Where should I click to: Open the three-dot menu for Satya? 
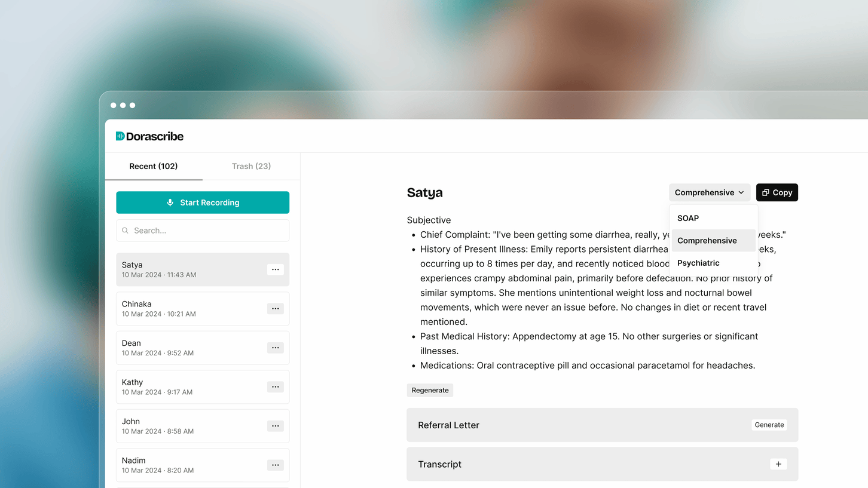point(275,269)
